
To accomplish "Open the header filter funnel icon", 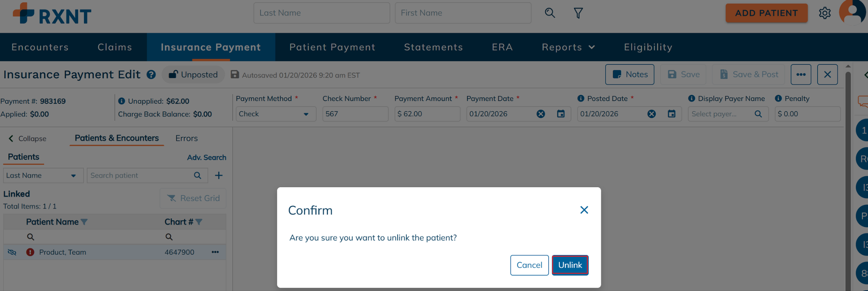I will point(578,13).
